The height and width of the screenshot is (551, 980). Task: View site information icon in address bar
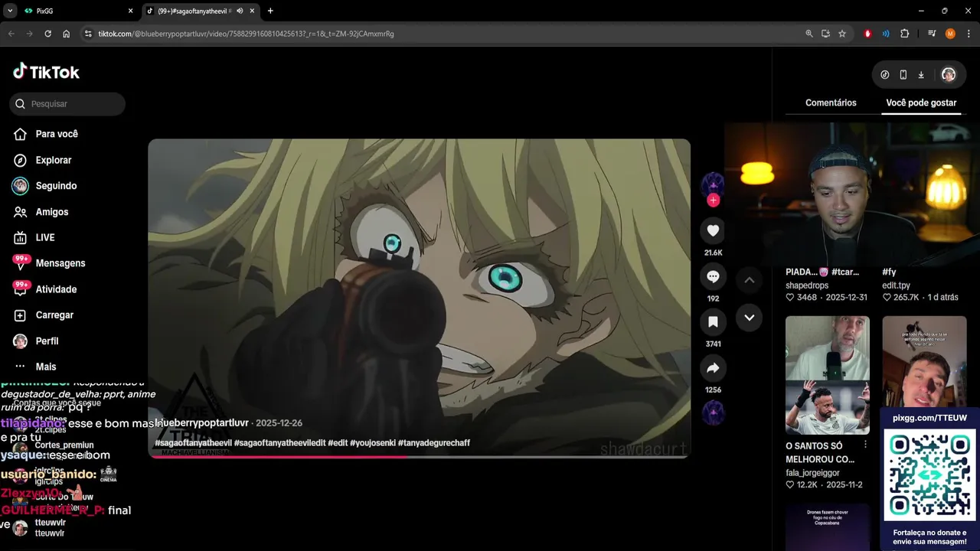[88, 34]
